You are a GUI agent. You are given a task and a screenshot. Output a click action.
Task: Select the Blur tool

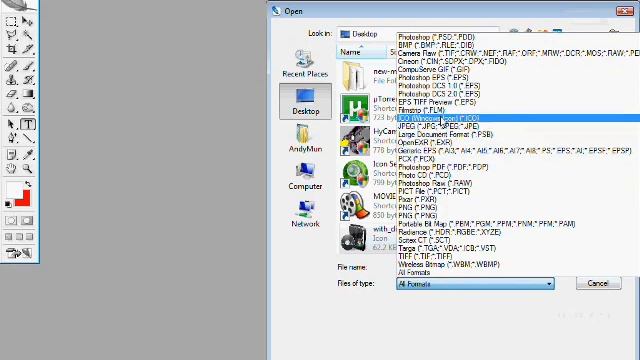pos(11,108)
